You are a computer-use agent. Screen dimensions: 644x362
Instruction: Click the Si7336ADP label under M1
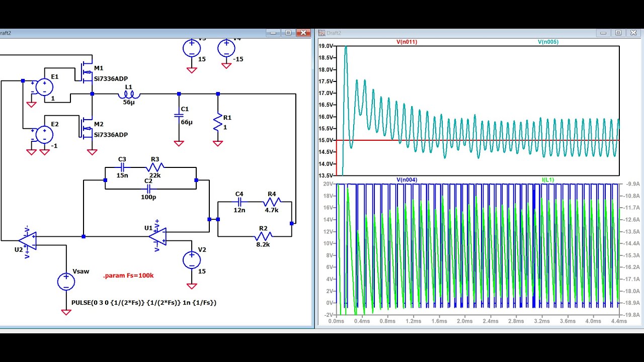[111, 79]
